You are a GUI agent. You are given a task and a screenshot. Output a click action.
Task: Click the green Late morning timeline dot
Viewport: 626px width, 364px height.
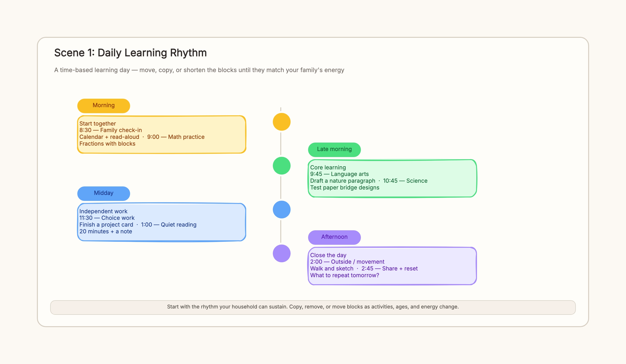tap(281, 166)
